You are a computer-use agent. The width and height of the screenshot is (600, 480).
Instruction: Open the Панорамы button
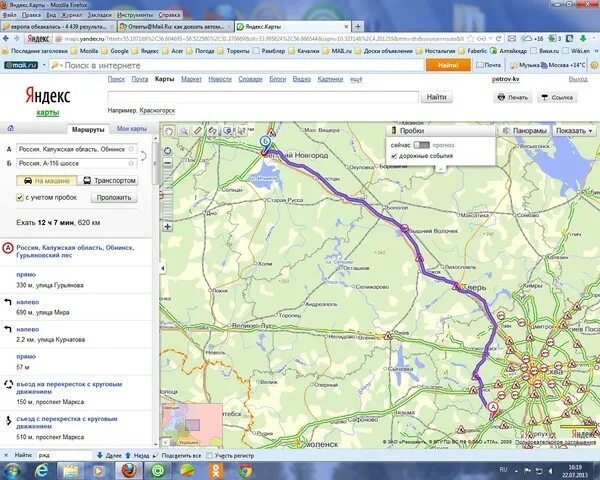[x=525, y=131]
